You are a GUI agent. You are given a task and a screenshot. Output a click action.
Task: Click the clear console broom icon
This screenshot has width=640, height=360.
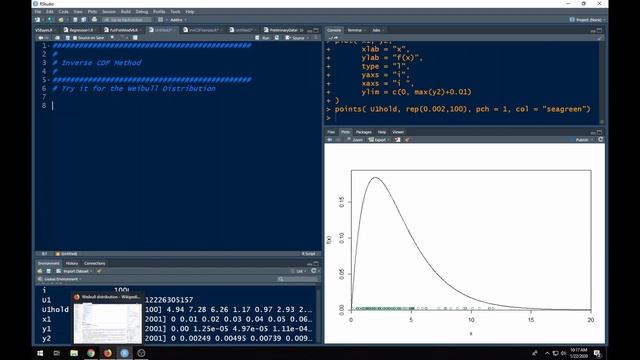tap(600, 38)
